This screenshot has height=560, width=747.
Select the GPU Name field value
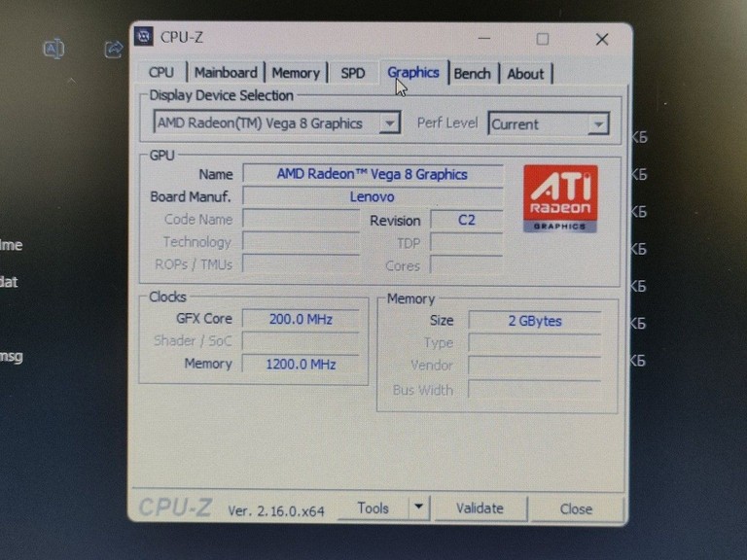click(373, 174)
